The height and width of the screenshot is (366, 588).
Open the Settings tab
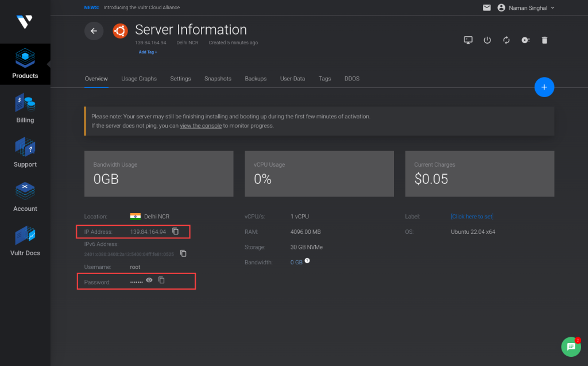[180, 79]
